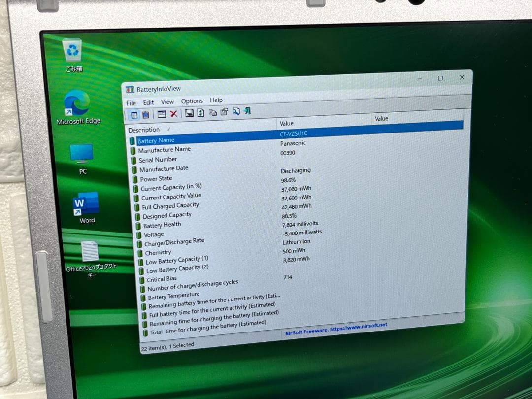Image resolution: width=532 pixels, height=399 pixels.
Task: Switch to Battery Information view icon
Action: point(134,112)
